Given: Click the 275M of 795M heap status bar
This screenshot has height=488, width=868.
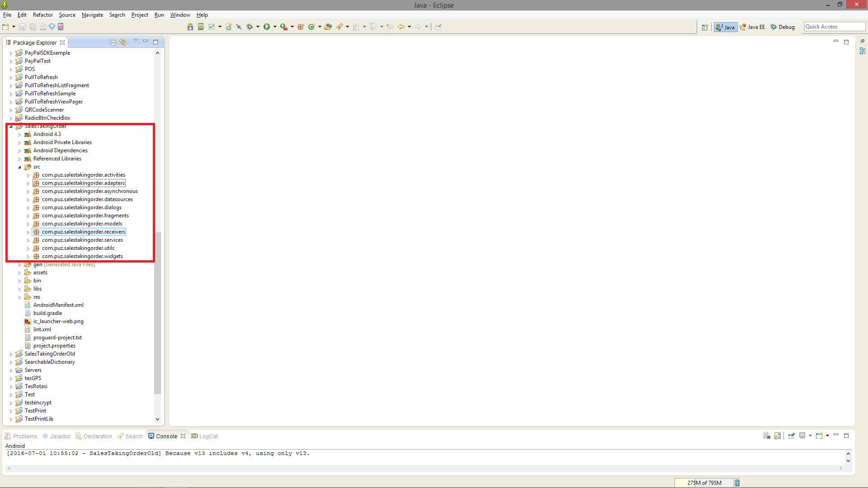Looking at the screenshot, I should coord(703,483).
